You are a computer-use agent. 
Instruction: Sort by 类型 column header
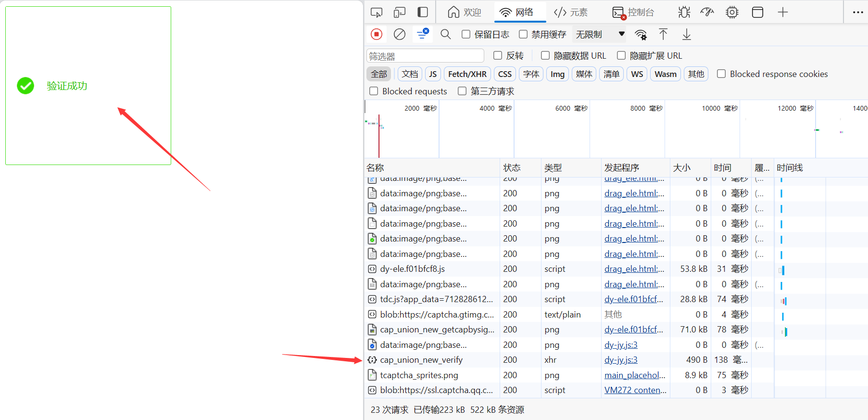[571, 167]
